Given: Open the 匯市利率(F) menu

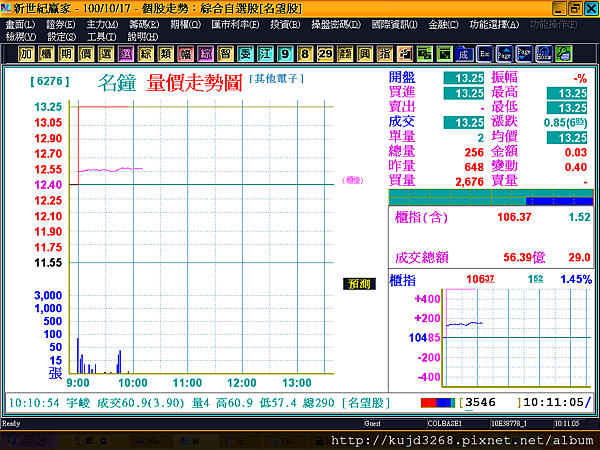Looking at the screenshot, I should pyautogui.click(x=235, y=25).
